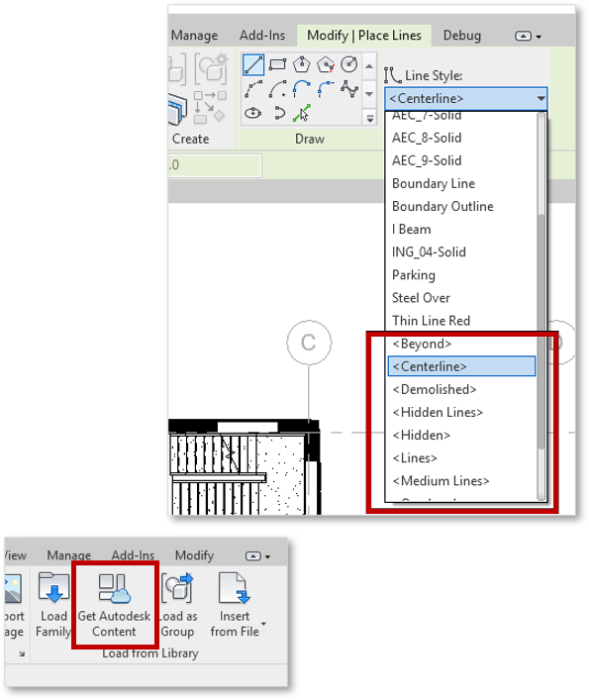
Task: Choose the Circle draw tool
Action: (348, 64)
